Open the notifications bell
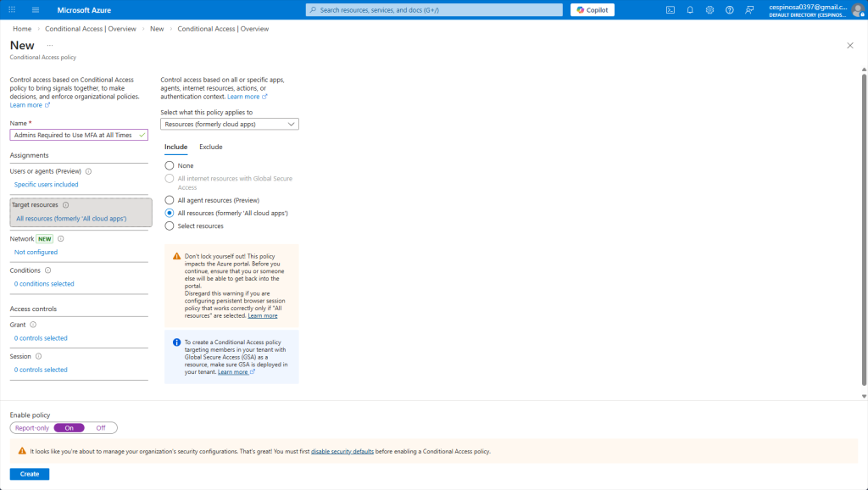 pyautogui.click(x=690, y=10)
